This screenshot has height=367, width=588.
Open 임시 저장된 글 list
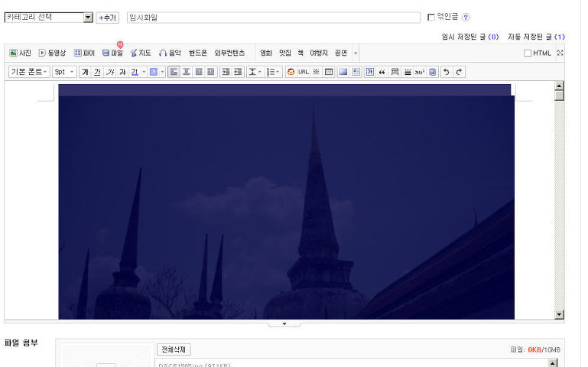[x=470, y=37]
